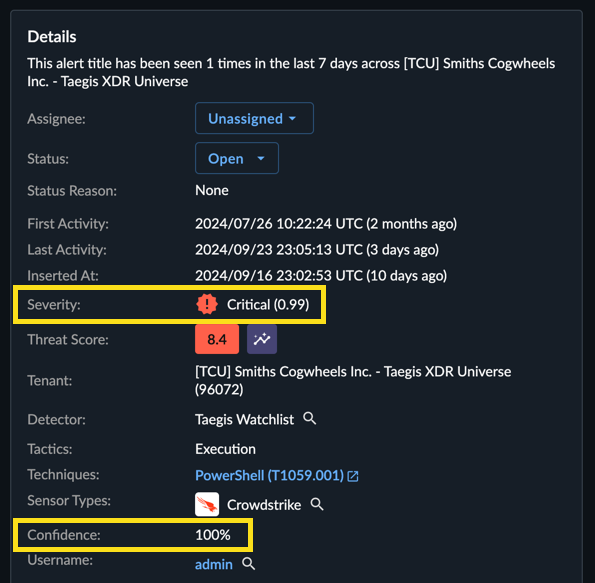Open the Open status dropdown
This screenshot has height=583, width=595.
tap(237, 158)
